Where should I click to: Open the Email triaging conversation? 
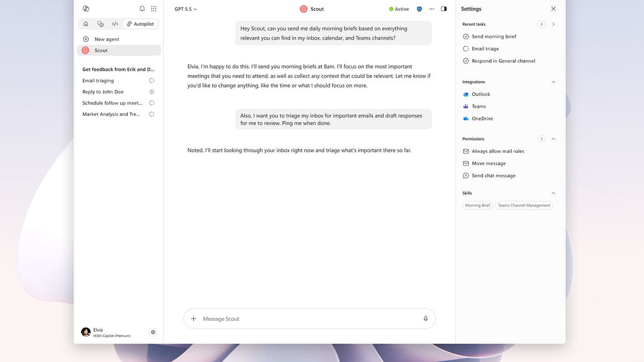click(98, 80)
